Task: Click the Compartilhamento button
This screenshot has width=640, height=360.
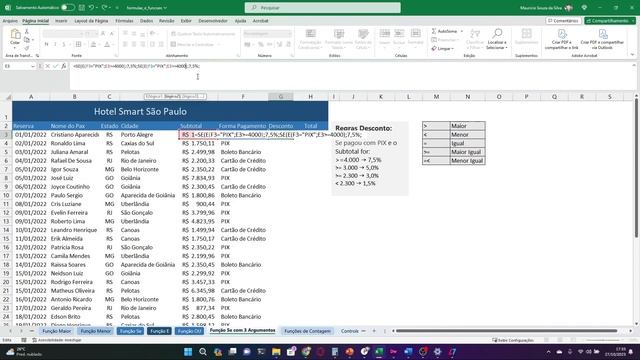Action: tap(610, 21)
